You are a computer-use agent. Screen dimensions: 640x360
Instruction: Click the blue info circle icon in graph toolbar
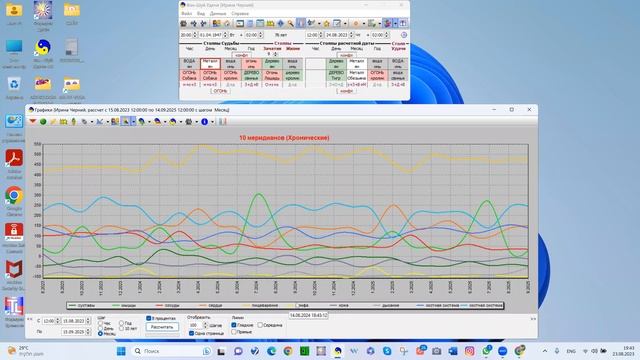(x=204, y=122)
